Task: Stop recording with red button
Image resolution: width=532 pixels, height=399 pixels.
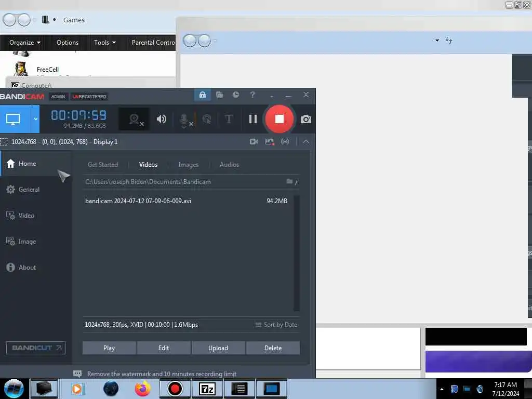Action: (279, 119)
